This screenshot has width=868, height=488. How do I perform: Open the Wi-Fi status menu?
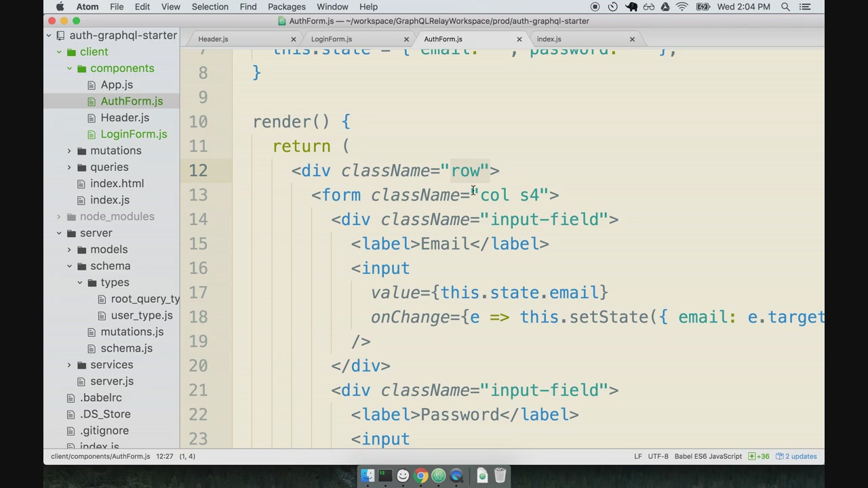tap(682, 7)
